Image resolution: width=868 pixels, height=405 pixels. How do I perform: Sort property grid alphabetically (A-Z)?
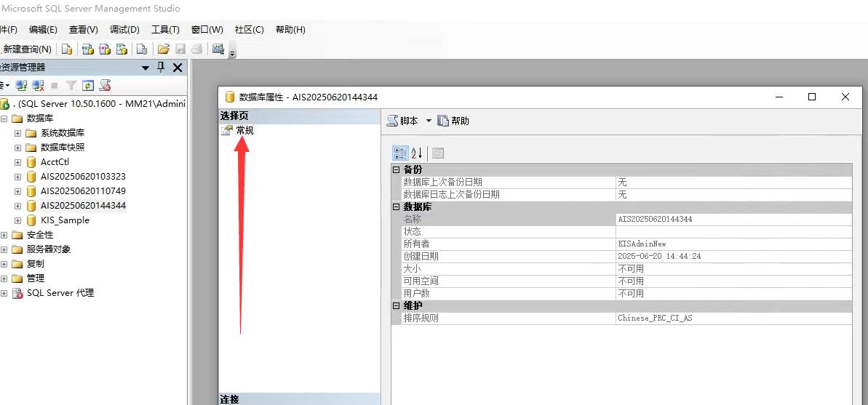coord(417,153)
